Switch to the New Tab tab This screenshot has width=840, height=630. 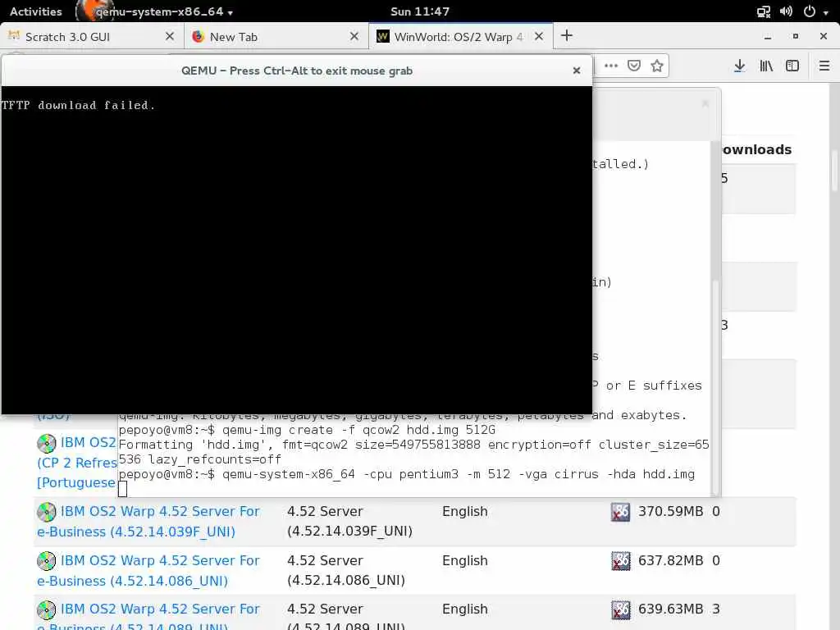coord(276,36)
